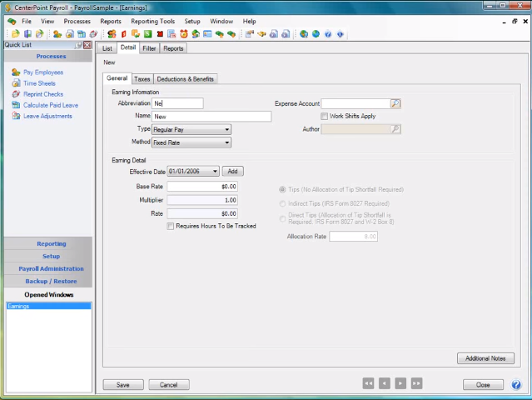Click the blue book toolbar icon
532x400 pixels.
(x=27, y=33)
